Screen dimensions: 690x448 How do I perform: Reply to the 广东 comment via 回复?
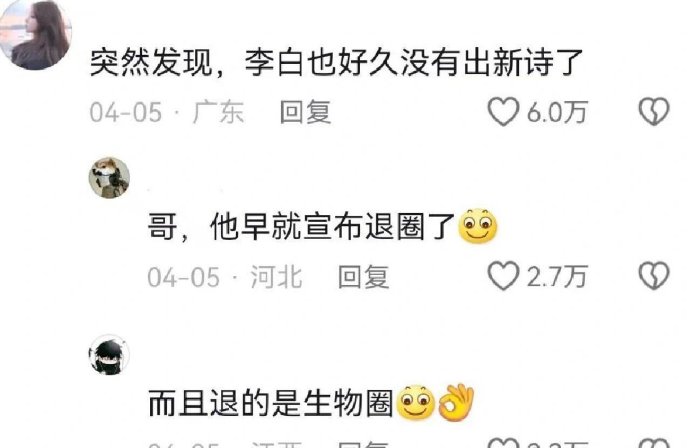[306, 112]
